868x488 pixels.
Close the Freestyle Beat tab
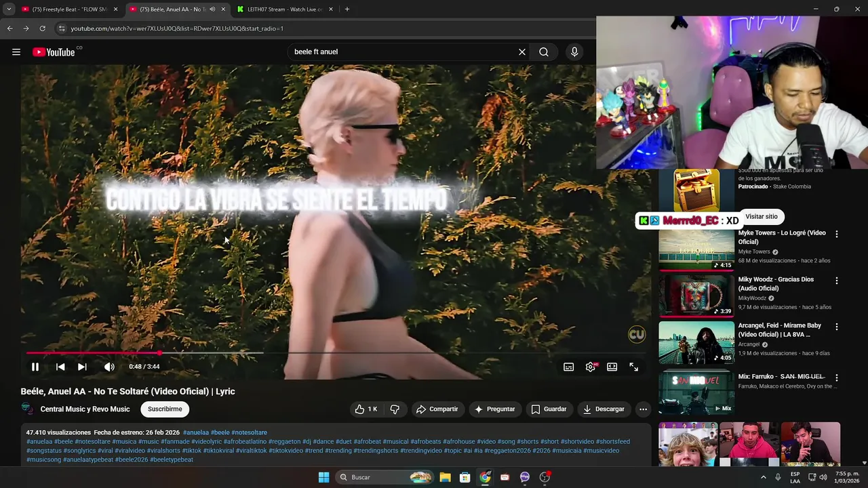click(x=115, y=9)
